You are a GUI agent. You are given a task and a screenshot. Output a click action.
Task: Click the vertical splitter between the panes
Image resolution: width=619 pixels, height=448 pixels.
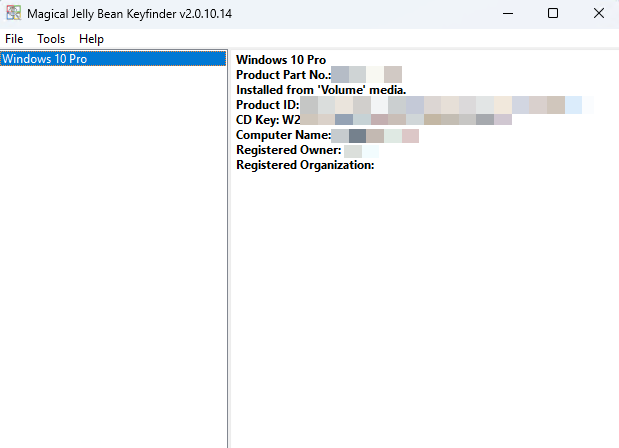pyautogui.click(x=229, y=250)
